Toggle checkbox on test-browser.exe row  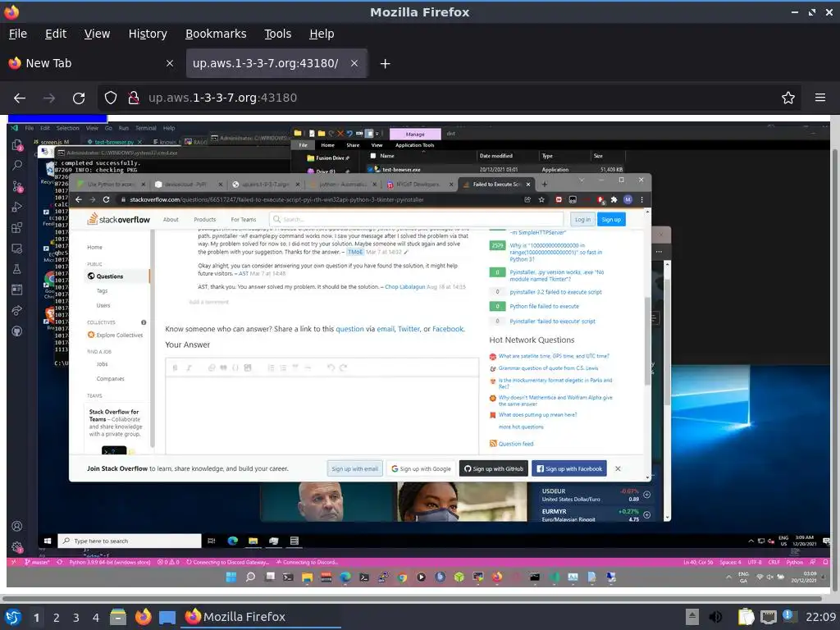point(370,169)
